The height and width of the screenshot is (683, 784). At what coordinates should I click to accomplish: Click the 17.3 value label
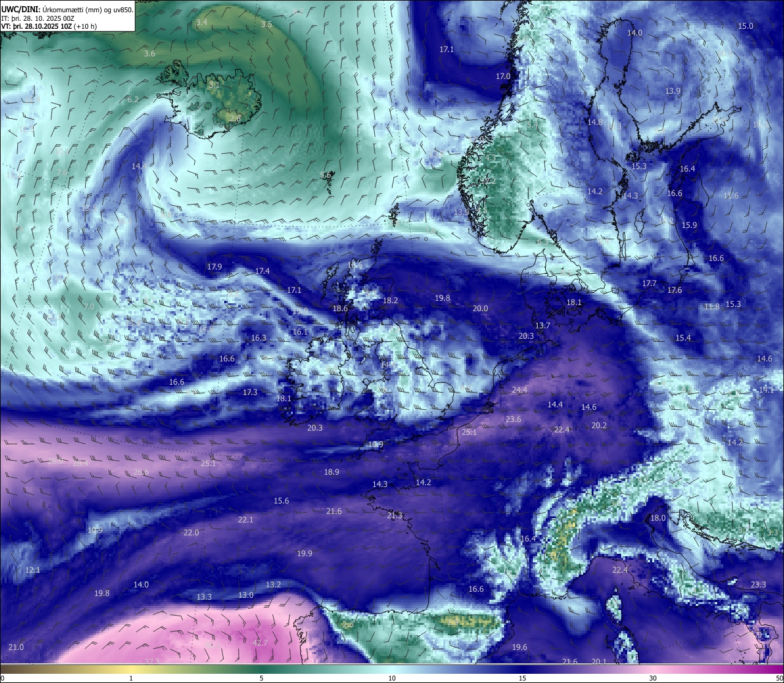[250, 393]
